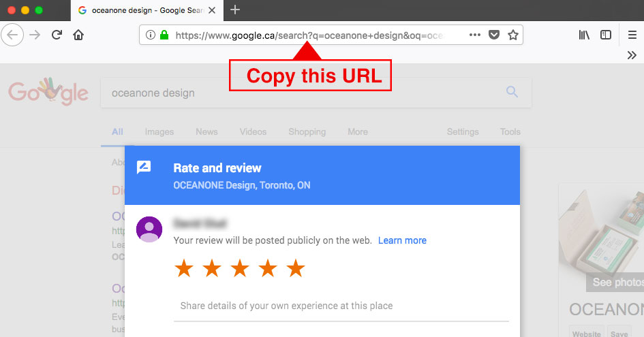Click the review text field placeholder
The image size is (644, 337).
pyautogui.click(x=286, y=306)
